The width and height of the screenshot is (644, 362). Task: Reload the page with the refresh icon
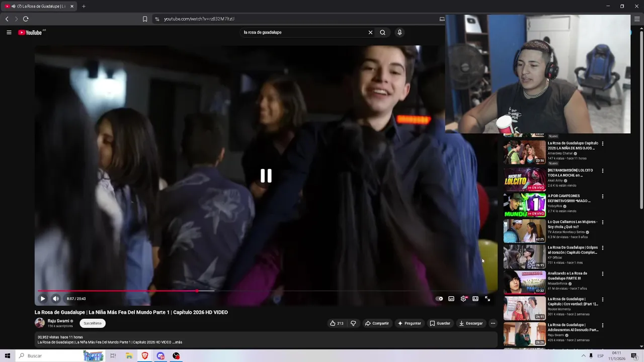26,19
